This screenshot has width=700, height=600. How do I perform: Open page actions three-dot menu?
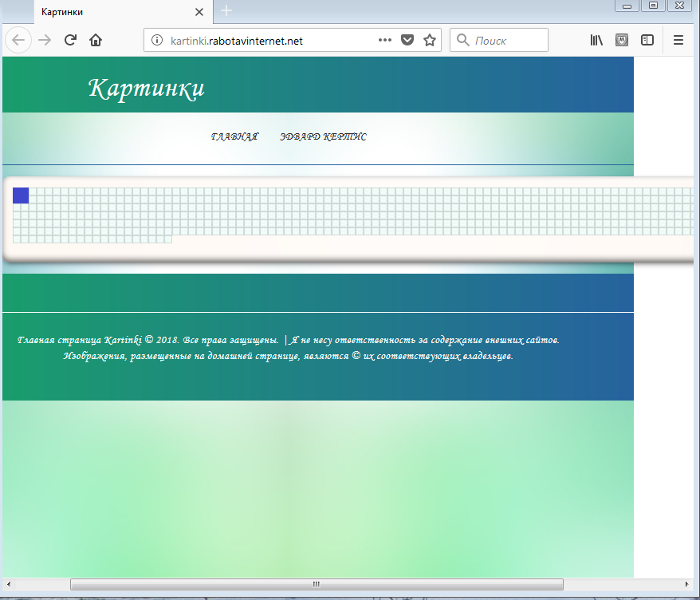[385, 40]
